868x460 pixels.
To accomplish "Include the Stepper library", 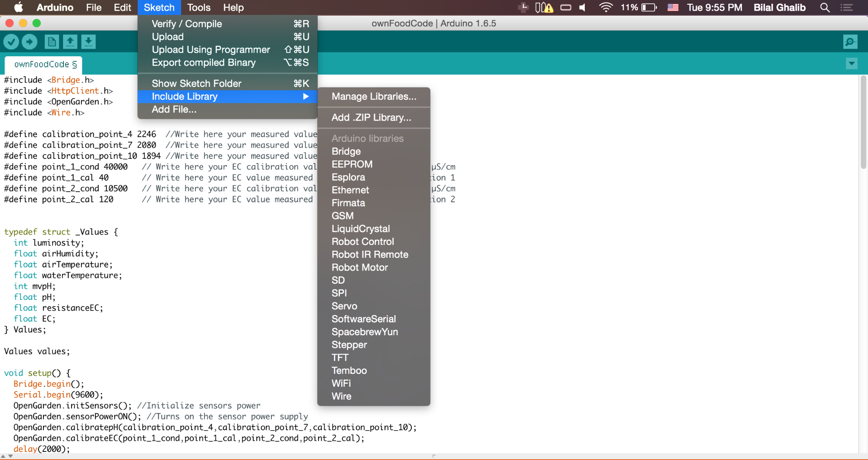I will pos(374,345).
